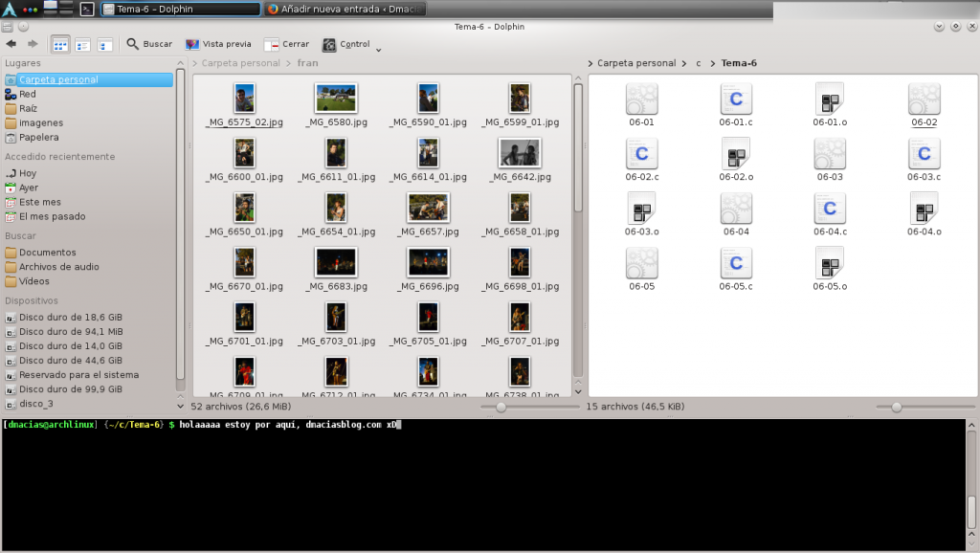This screenshot has height=553, width=980.
Task: Switch to icons view mode
Action: (x=60, y=44)
